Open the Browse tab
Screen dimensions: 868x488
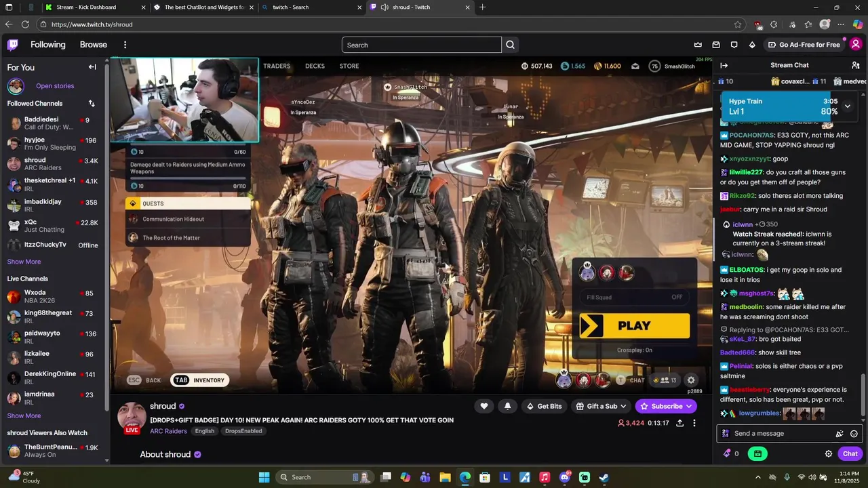(x=94, y=45)
